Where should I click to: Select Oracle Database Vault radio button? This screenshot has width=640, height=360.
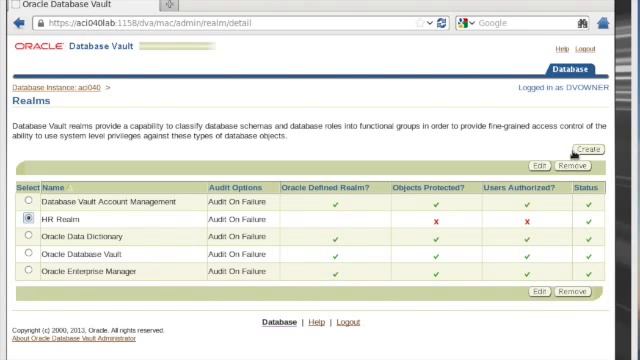(28, 253)
